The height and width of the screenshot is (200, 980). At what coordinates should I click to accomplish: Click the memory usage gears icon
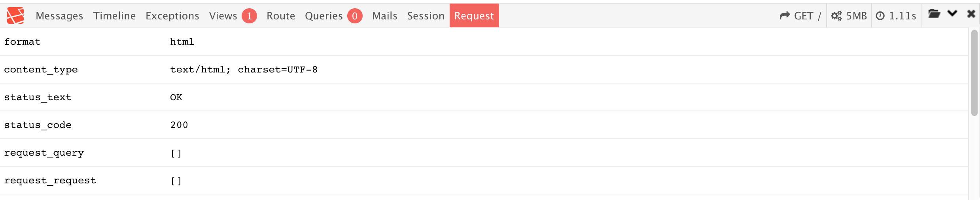pos(836,16)
